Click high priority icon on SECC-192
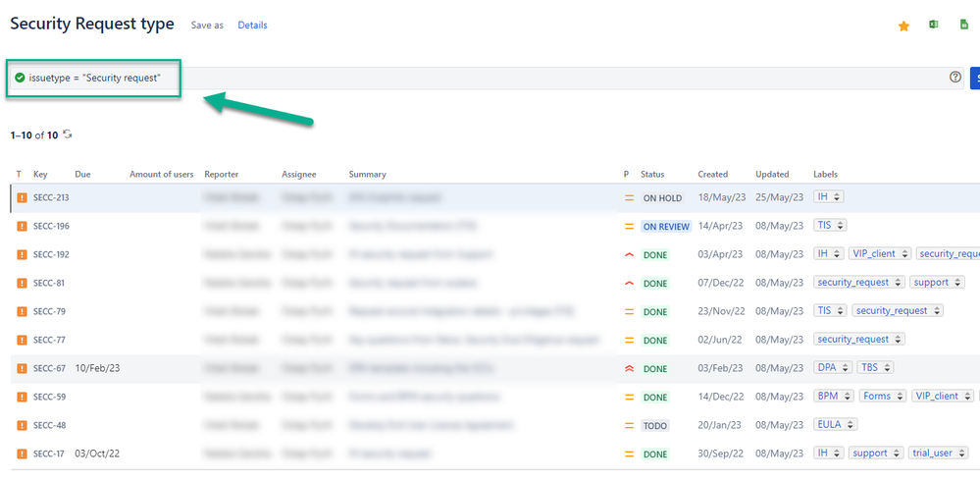Screen dimensions: 980x481 [630, 254]
